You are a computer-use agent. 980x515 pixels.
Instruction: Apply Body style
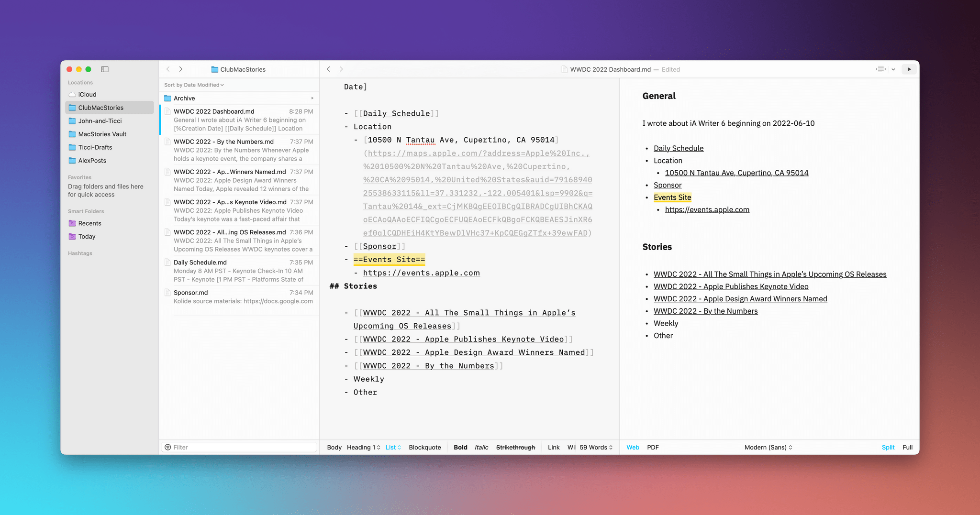click(334, 448)
